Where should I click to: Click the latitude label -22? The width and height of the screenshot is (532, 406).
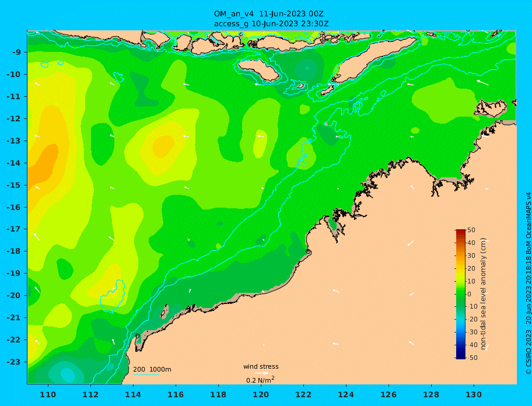[x=14, y=340]
